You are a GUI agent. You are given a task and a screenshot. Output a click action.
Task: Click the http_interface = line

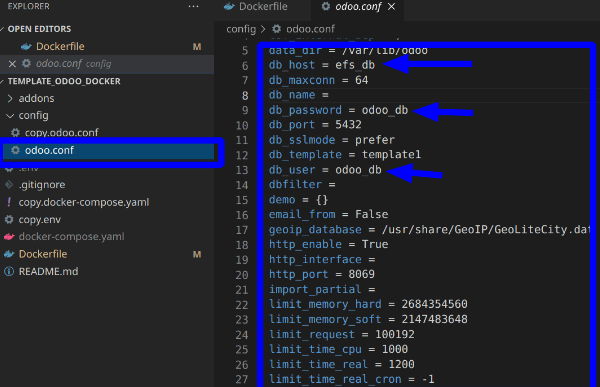point(322,259)
